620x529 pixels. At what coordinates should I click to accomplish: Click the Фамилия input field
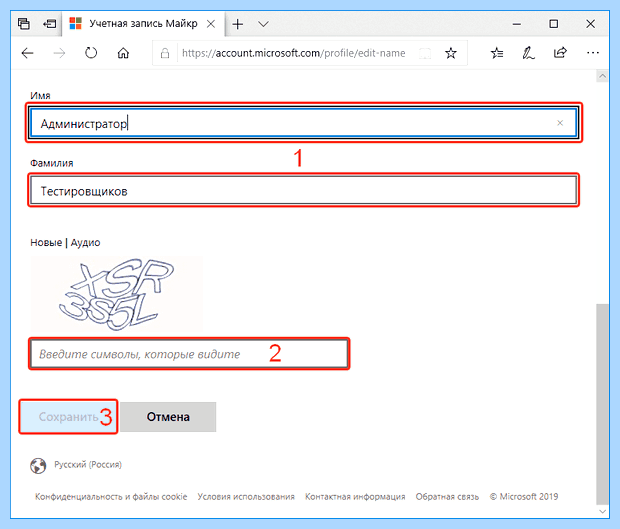pos(303,190)
